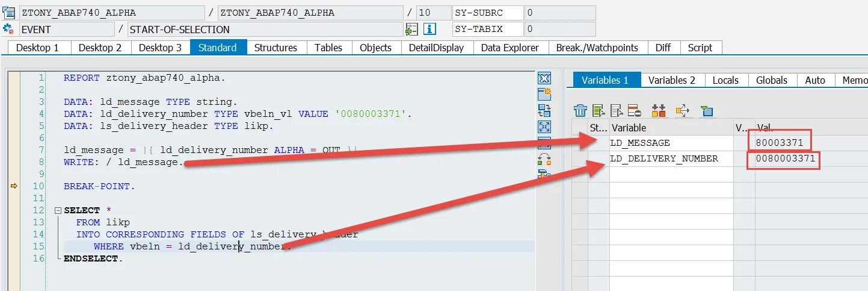
Task: Click the include name field after first slash
Action: [310, 13]
